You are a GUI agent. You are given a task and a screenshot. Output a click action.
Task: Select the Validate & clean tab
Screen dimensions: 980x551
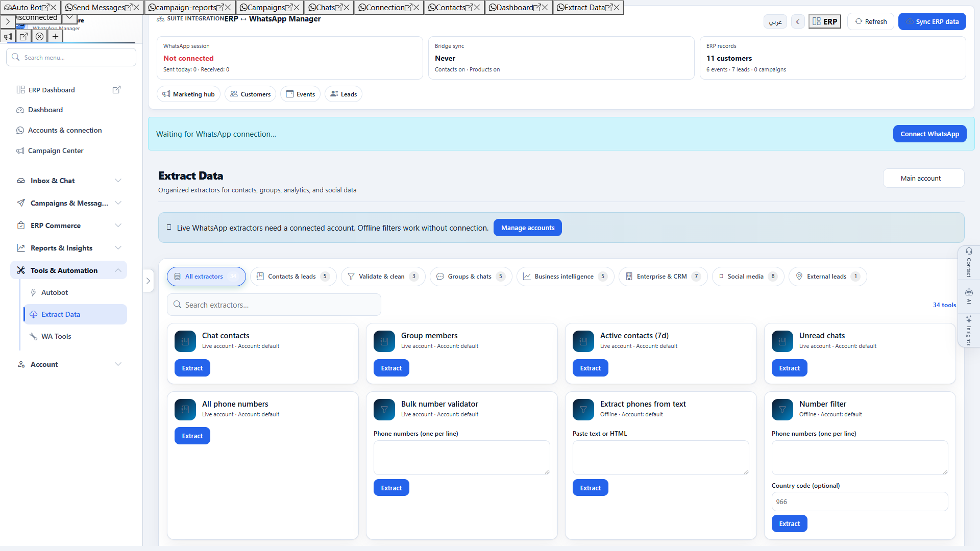383,277
